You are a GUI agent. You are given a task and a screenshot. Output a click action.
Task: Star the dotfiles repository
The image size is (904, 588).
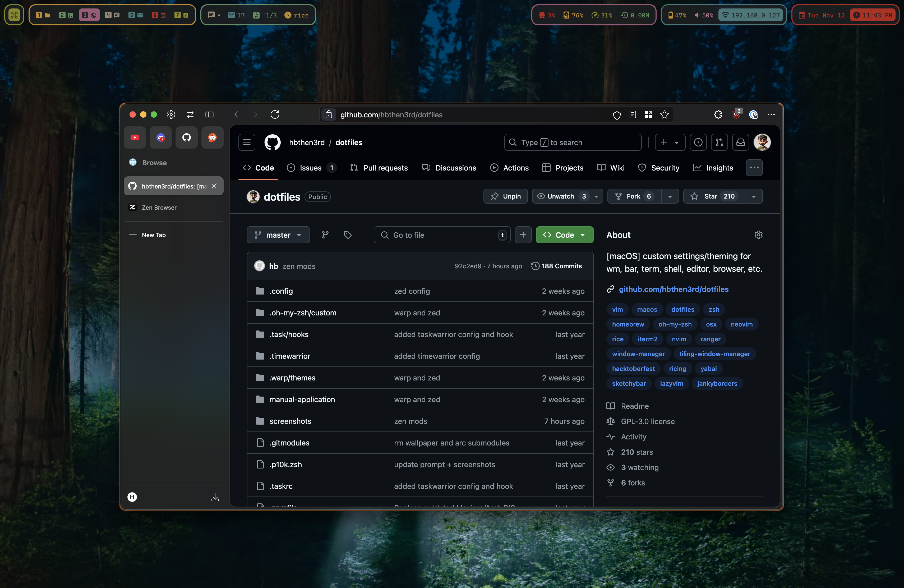(714, 196)
